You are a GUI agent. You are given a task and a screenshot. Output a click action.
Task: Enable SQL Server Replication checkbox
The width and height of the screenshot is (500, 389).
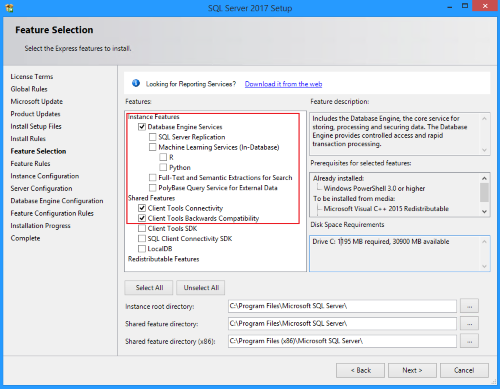(153, 137)
